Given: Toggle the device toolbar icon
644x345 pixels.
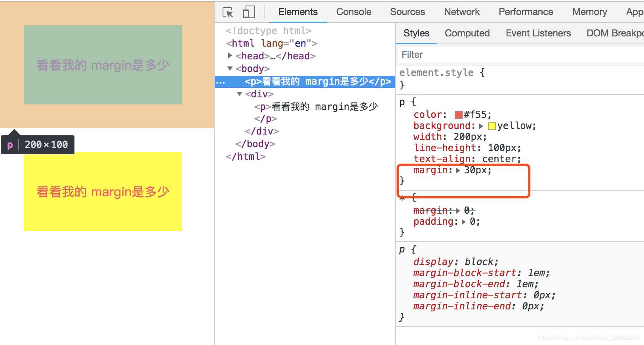Looking at the screenshot, I should tap(249, 12).
